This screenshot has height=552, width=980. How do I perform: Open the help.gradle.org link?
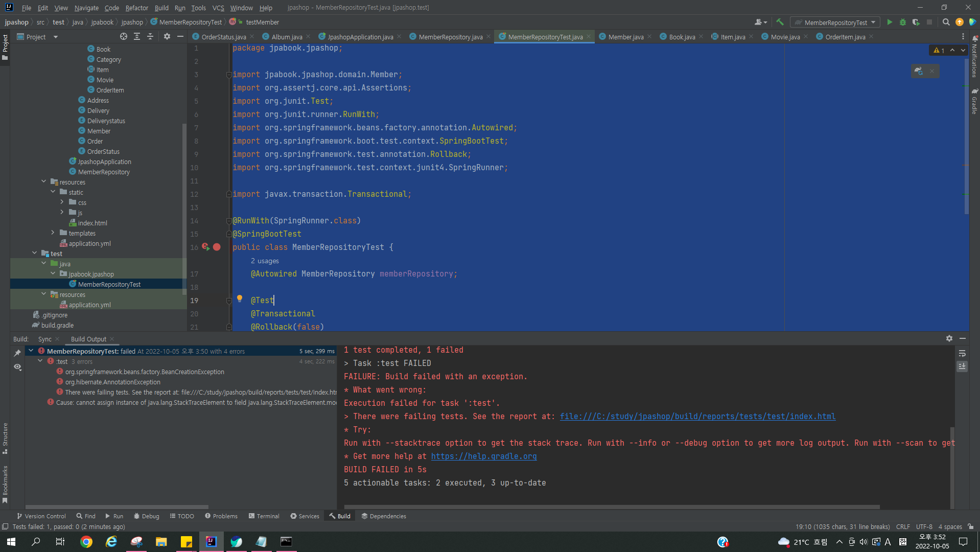(483, 456)
